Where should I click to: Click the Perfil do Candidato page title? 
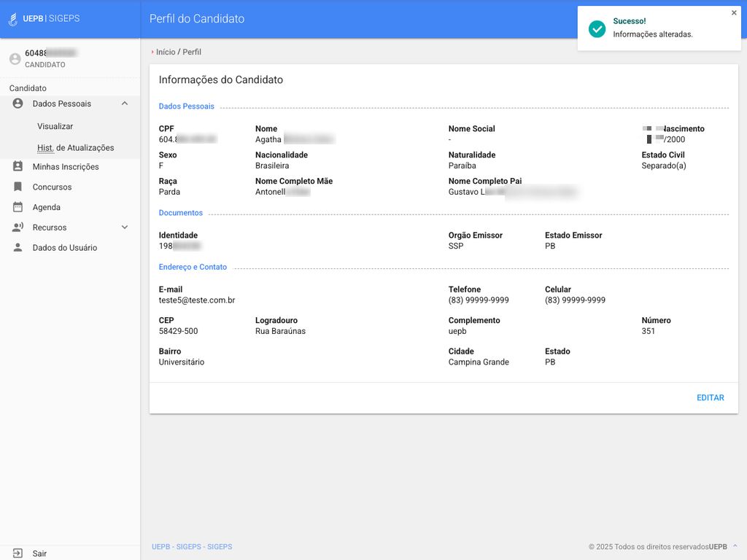tap(197, 18)
